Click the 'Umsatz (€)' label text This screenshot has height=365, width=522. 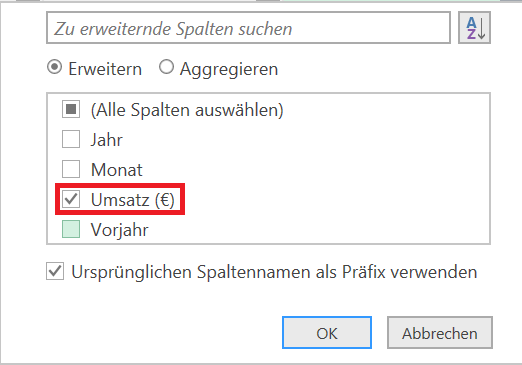133,200
